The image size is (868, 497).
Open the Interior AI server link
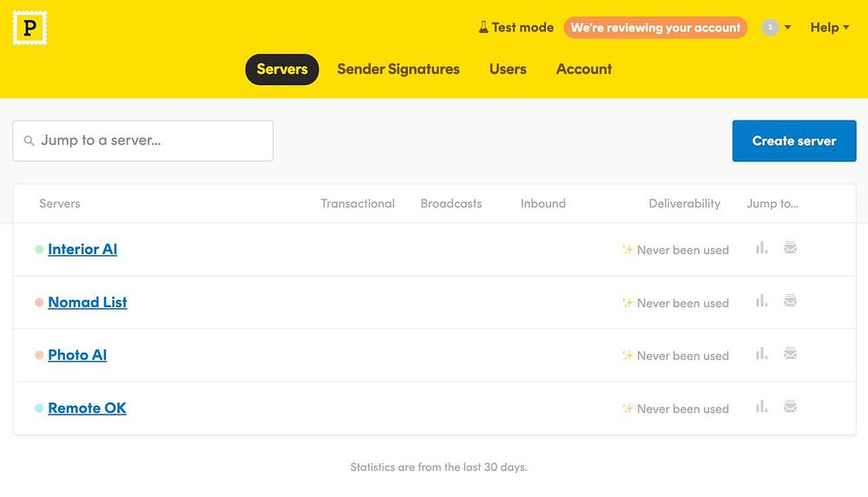click(82, 250)
